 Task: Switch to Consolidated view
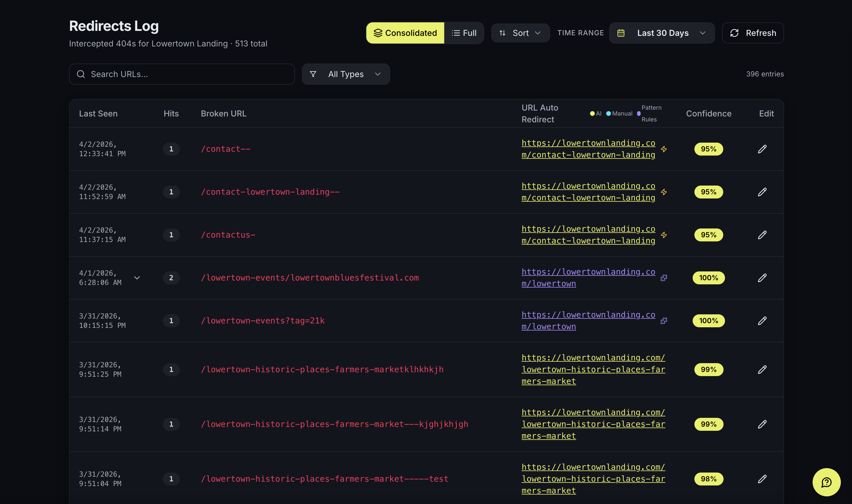coord(405,33)
